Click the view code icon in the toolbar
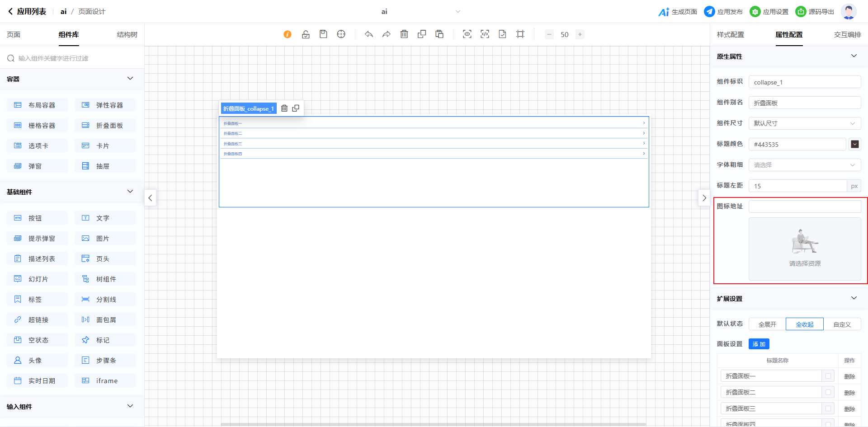Image resolution: width=868 pixels, height=427 pixels. pos(485,34)
